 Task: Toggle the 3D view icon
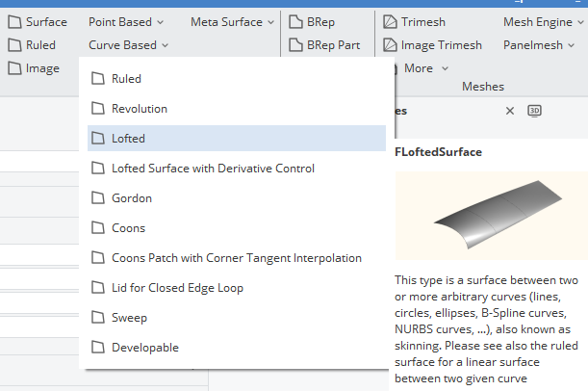point(534,111)
